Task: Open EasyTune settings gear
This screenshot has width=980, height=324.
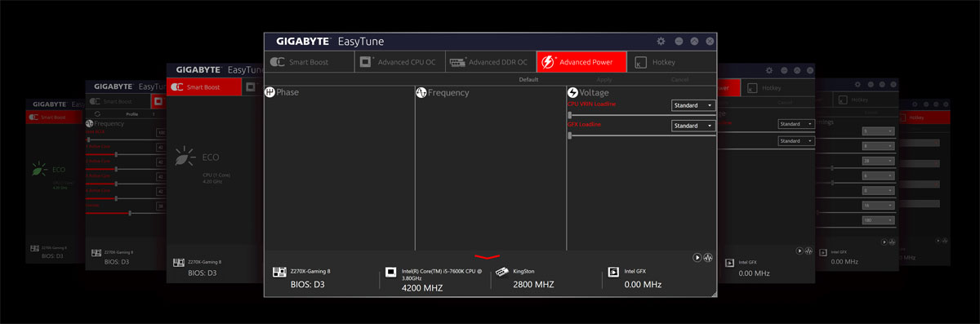Action: pos(661,41)
